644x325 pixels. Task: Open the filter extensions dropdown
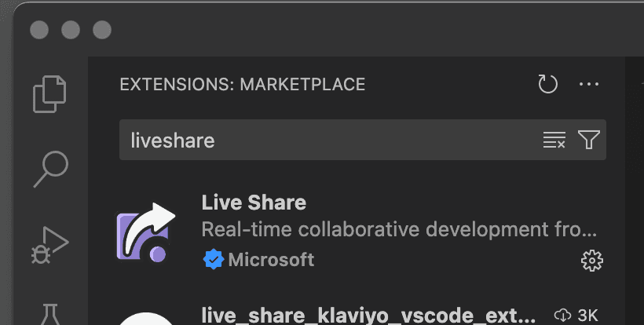coord(589,141)
